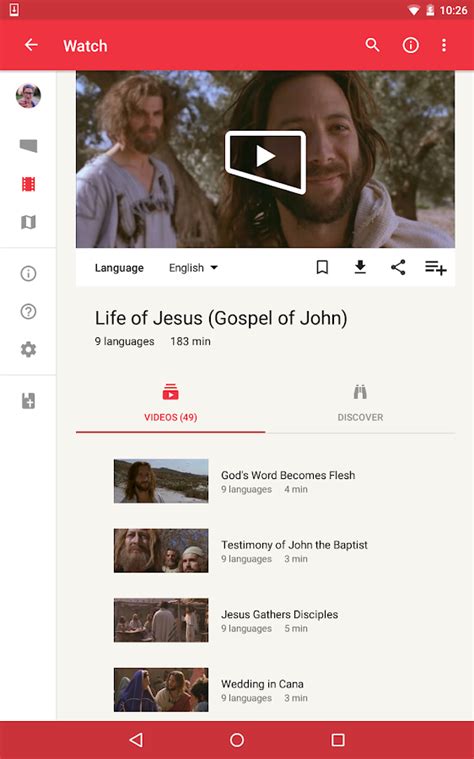Tap the "Life of Jesus (Gospel of John)" title
The image size is (474, 759).
tap(221, 319)
